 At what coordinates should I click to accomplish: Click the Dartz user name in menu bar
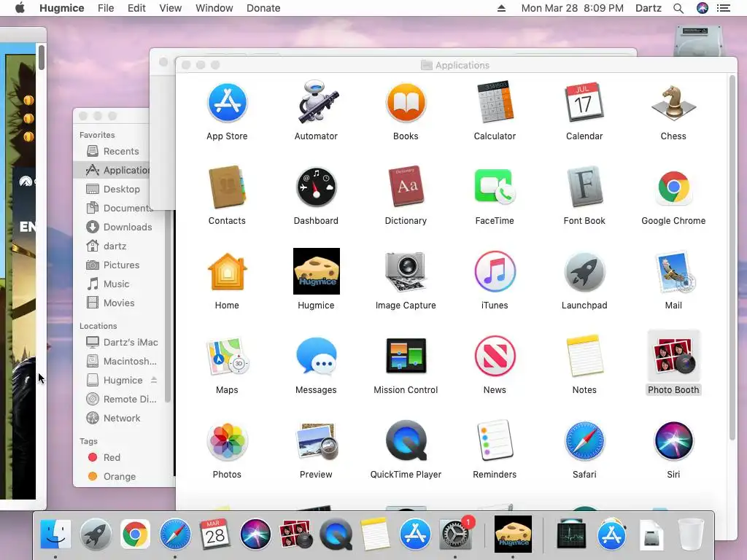[649, 8]
